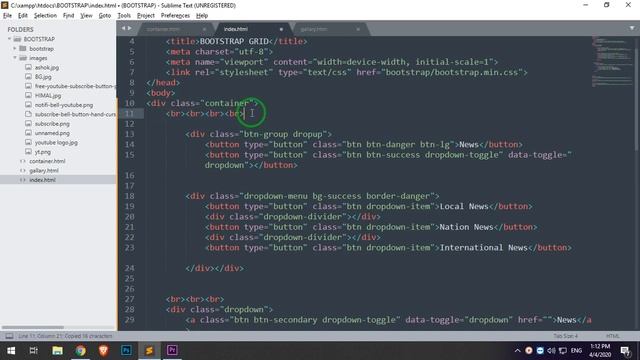Click the folder icon of BOOTSTRAP
This screenshot has height=360, width=640.
17,39
